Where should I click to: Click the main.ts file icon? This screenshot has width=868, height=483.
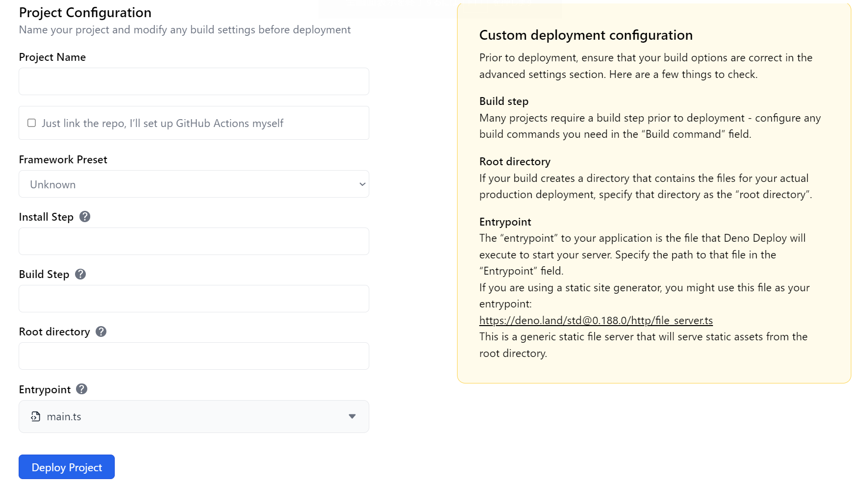click(36, 416)
